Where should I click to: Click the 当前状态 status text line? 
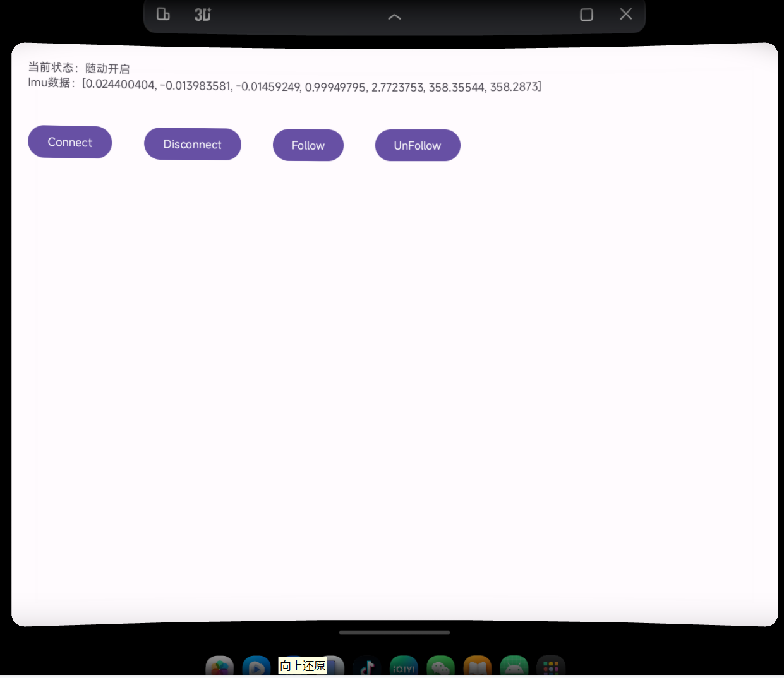point(78,68)
